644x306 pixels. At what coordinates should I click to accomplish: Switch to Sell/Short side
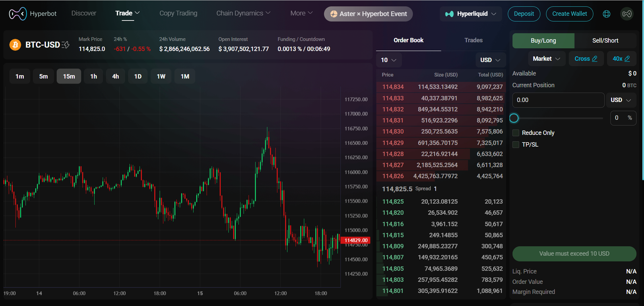pyautogui.click(x=605, y=41)
